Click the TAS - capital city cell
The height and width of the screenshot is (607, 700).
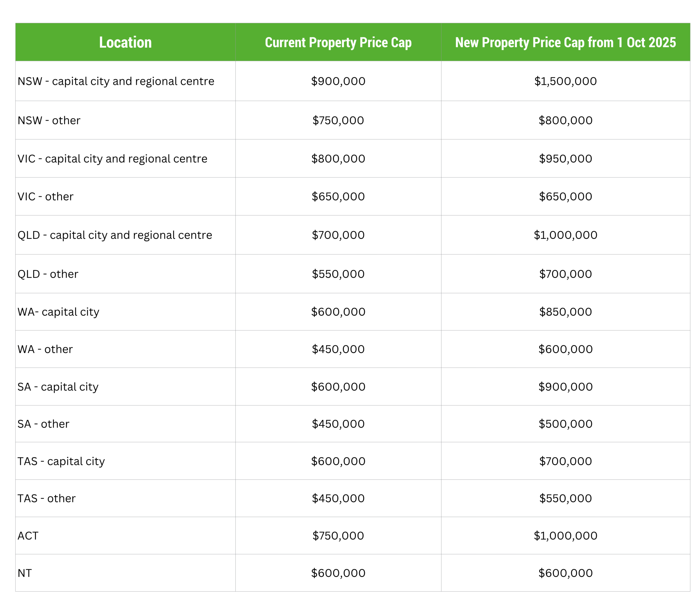(61, 461)
